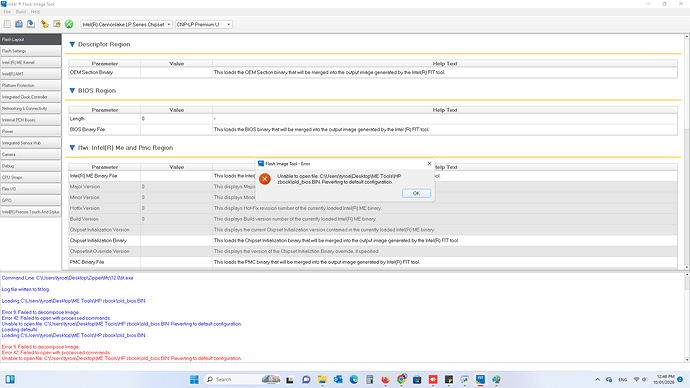The image size is (690, 388).
Task: Open the Widgets panel from the taskbar corner
Action: (10, 379)
